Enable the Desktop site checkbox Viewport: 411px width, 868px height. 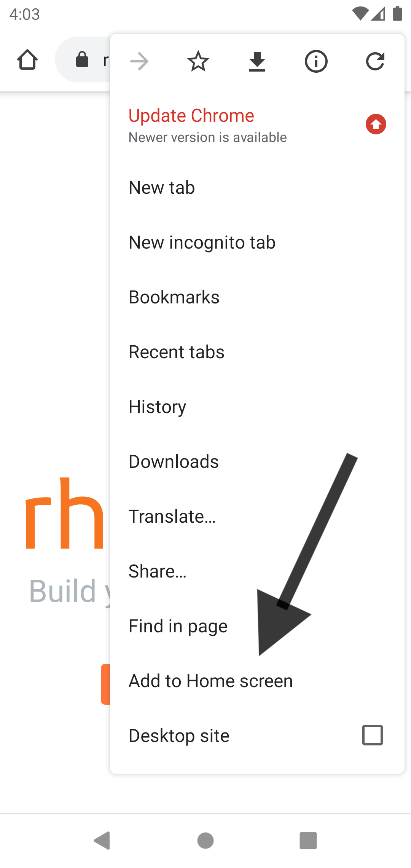tap(373, 735)
